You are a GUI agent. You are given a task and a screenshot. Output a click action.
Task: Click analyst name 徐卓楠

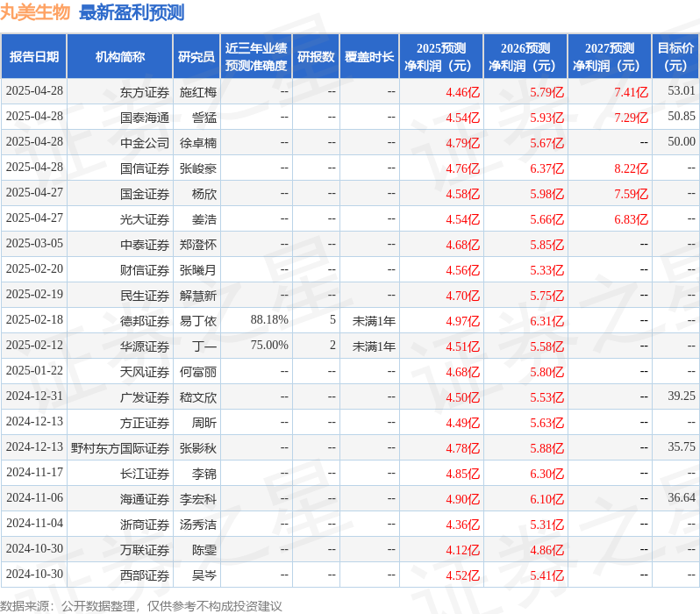coord(197,143)
